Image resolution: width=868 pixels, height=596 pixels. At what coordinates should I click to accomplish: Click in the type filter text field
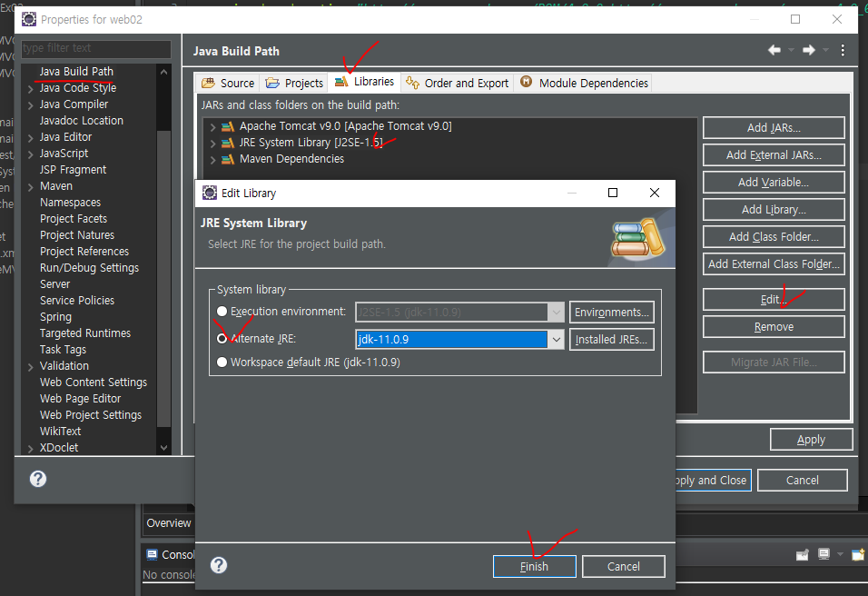click(x=95, y=48)
